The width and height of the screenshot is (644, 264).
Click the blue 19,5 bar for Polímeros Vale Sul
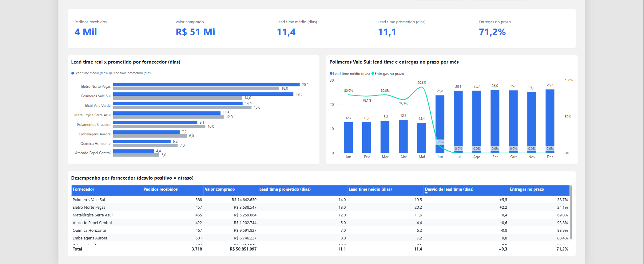pos(203,94)
